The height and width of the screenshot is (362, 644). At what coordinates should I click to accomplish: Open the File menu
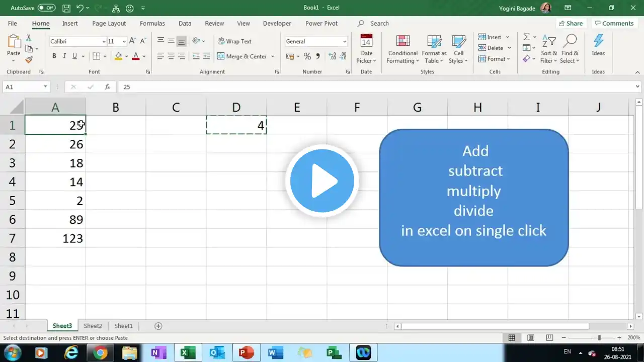click(13, 23)
